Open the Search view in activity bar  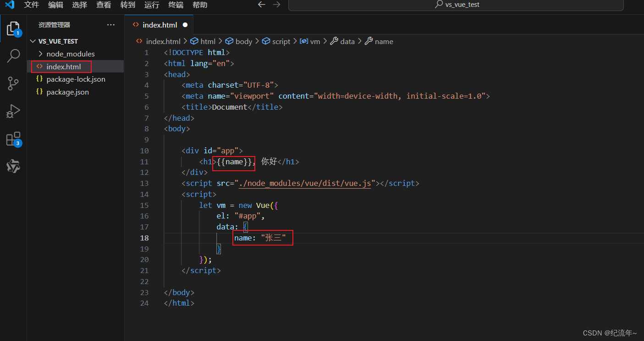pos(13,56)
